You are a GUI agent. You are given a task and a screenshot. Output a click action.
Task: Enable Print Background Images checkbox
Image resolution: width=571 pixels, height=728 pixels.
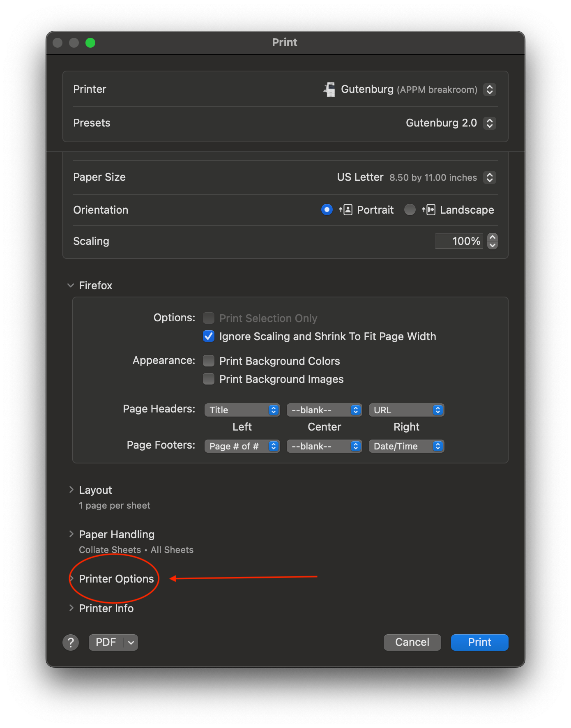click(x=209, y=379)
